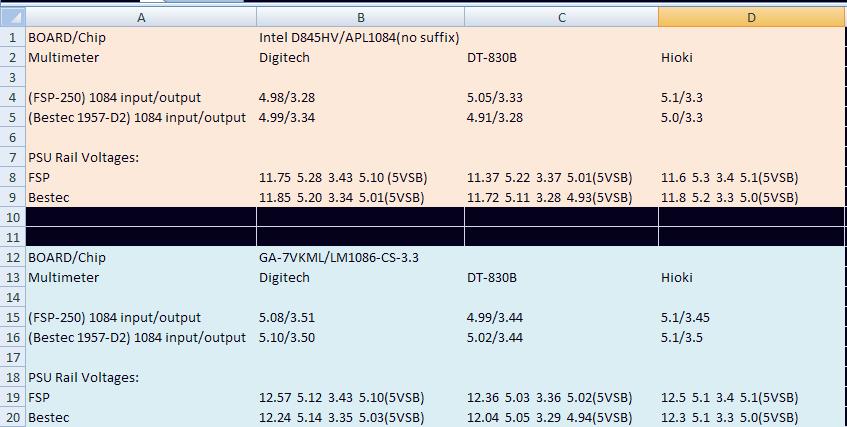Click the '5.0/3.3' cell
The image size is (847, 427).
(752, 117)
